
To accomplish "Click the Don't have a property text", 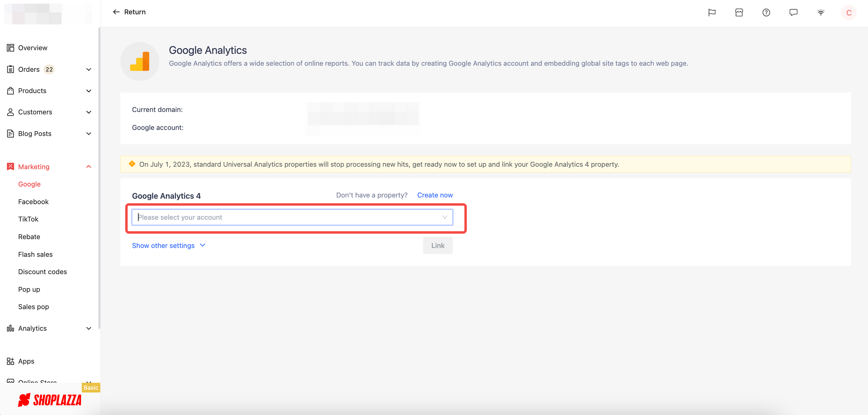I will pyautogui.click(x=372, y=195).
